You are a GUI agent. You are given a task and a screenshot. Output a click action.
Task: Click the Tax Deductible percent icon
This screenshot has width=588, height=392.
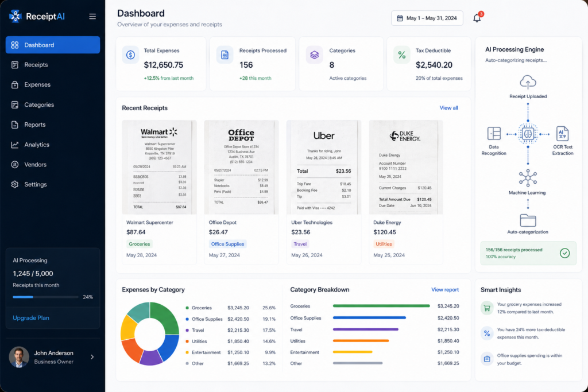pyautogui.click(x=401, y=55)
